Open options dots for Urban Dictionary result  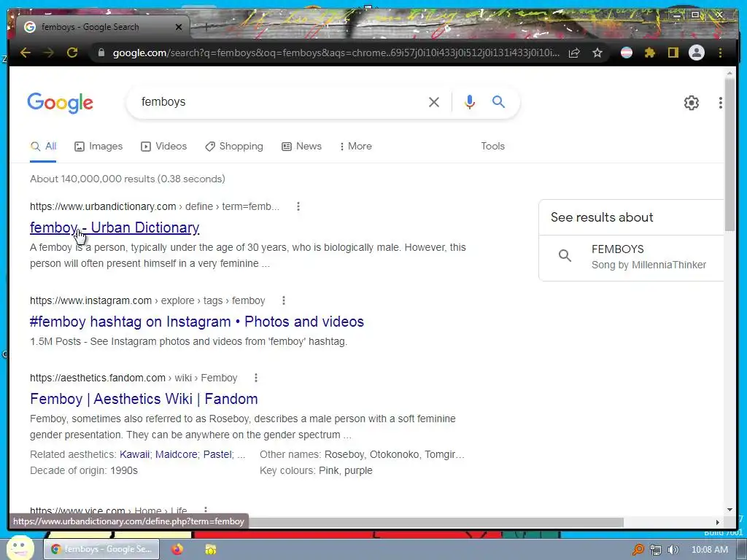(x=298, y=206)
